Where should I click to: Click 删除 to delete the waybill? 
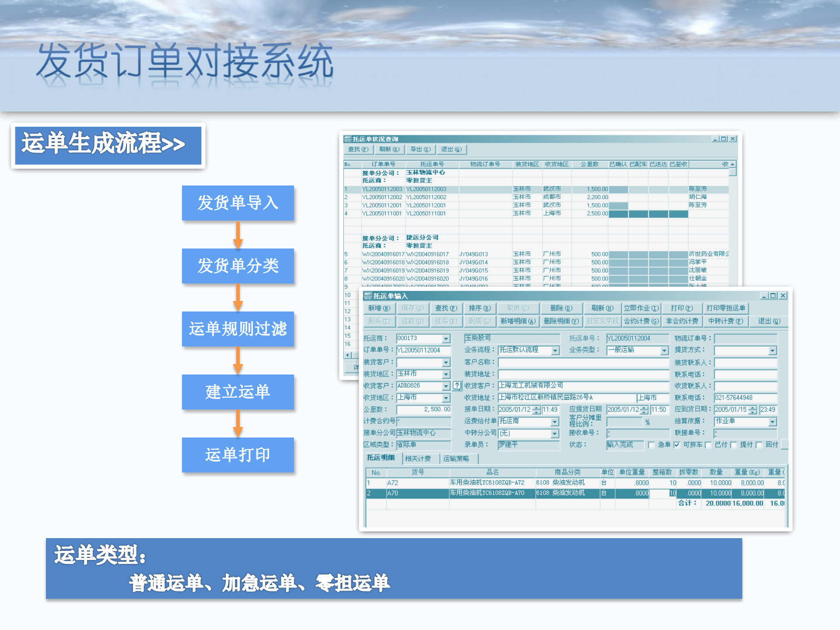(x=562, y=308)
